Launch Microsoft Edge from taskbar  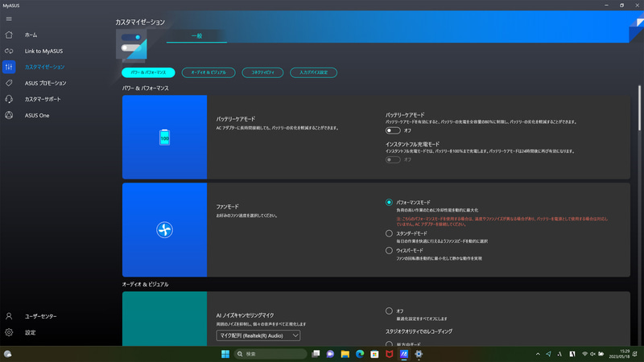click(x=360, y=354)
